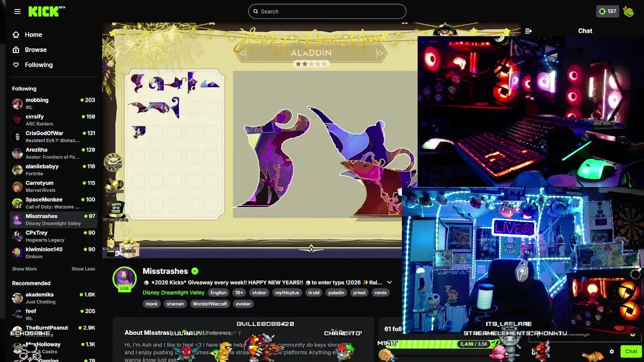
Task: Click 'ARC Raiders' under cvrsify
Action: tap(39, 124)
